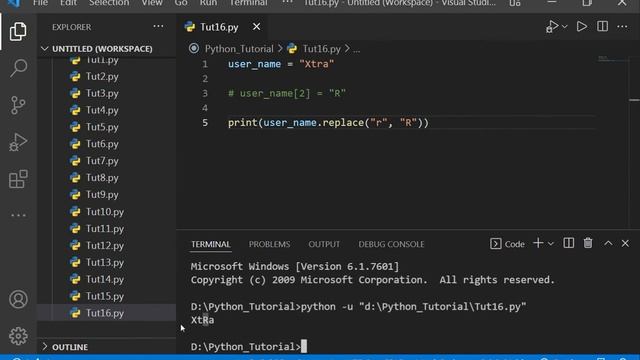Place cursor on user_name assignment line 1
The image size is (640, 360).
pyautogui.click(x=281, y=64)
